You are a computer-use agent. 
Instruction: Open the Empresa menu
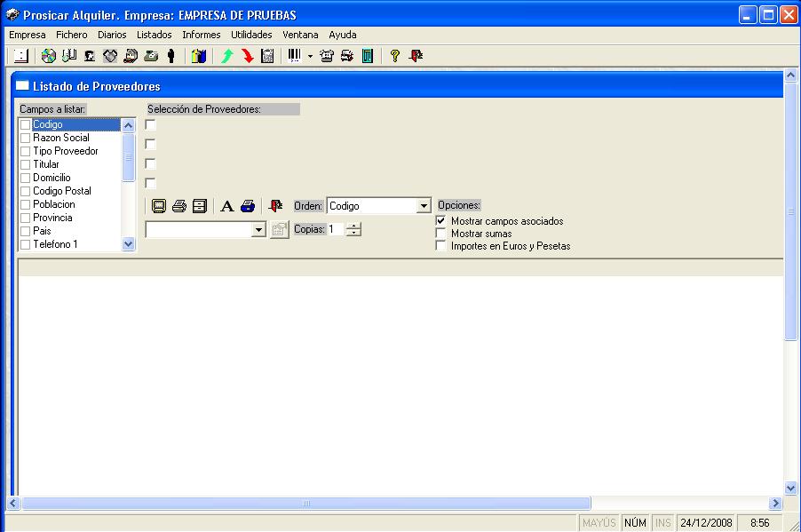click(28, 35)
